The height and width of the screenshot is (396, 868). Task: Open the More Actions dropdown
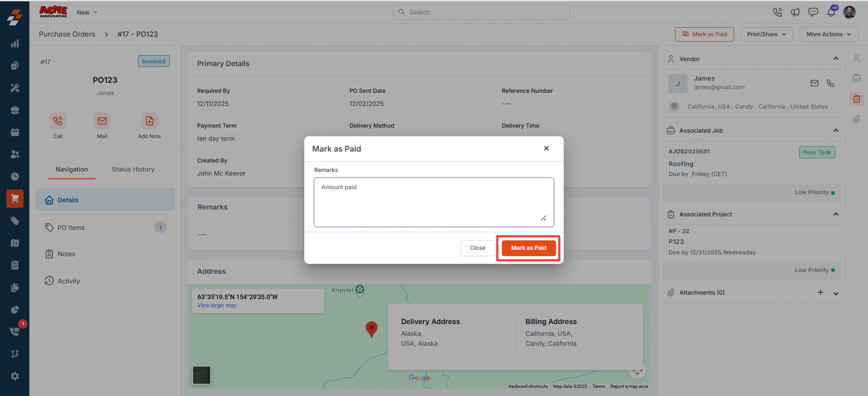829,34
